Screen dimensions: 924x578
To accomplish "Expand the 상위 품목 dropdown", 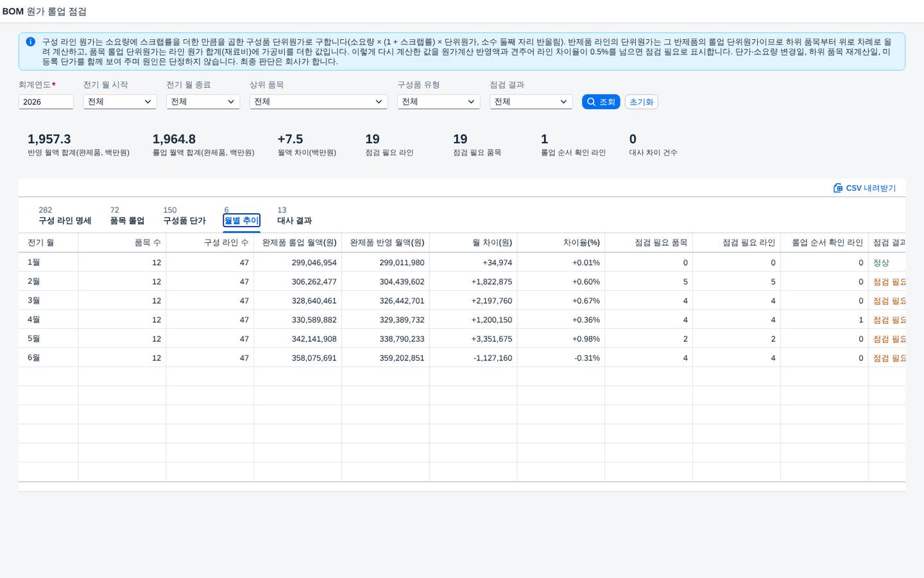I will coord(318,101).
